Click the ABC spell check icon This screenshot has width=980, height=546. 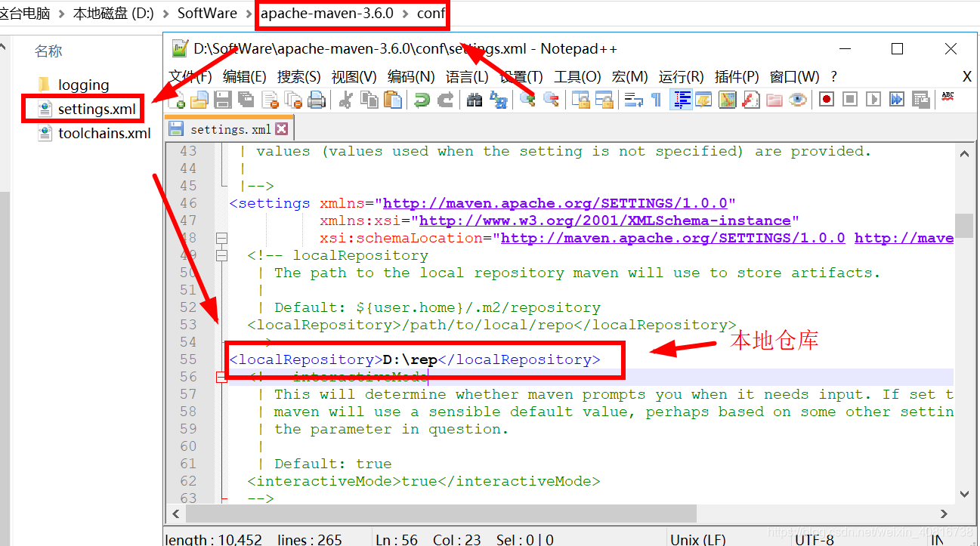point(948,98)
